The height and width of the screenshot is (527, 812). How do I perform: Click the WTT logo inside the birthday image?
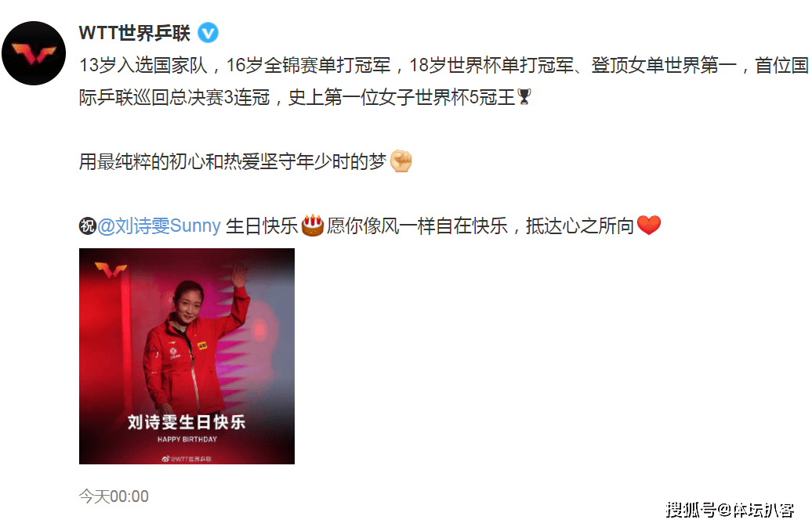[x=111, y=269]
